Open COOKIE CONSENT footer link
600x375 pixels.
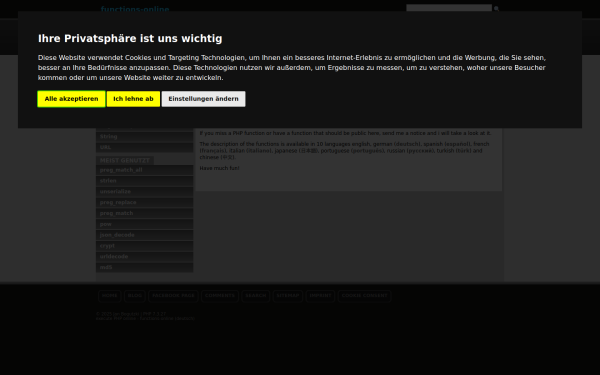(364, 296)
